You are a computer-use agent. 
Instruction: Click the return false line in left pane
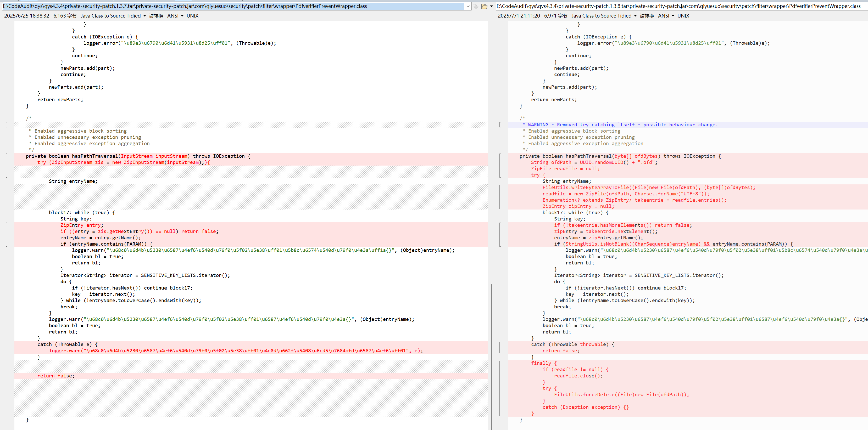point(56,376)
